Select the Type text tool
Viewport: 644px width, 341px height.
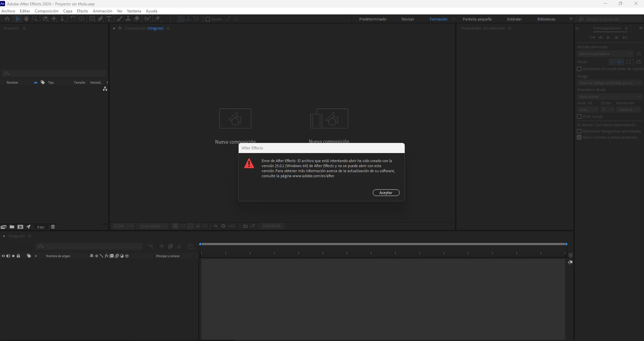click(109, 19)
